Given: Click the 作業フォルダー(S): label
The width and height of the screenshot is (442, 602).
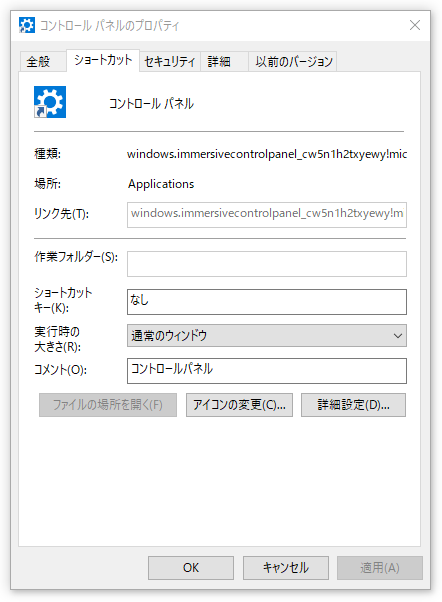Looking at the screenshot, I should (x=76, y=257).
